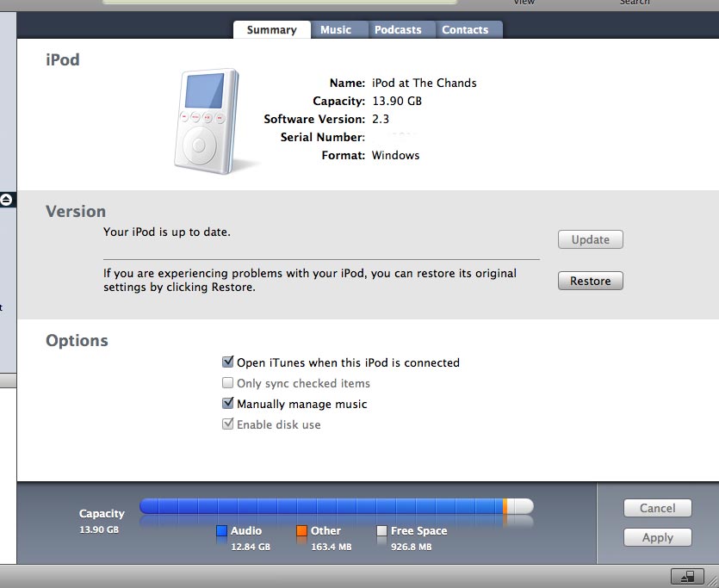Image resolution: width=719 pixels, height=588 pixels.
Task: Click the 'Capacity' label beside usage bar
Action: click(102, 514)
